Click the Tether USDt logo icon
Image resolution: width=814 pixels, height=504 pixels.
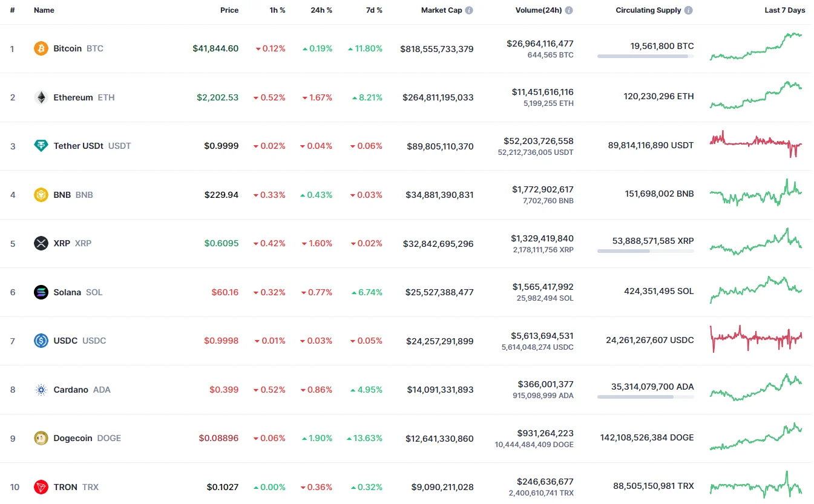click(x=41, y=146)
